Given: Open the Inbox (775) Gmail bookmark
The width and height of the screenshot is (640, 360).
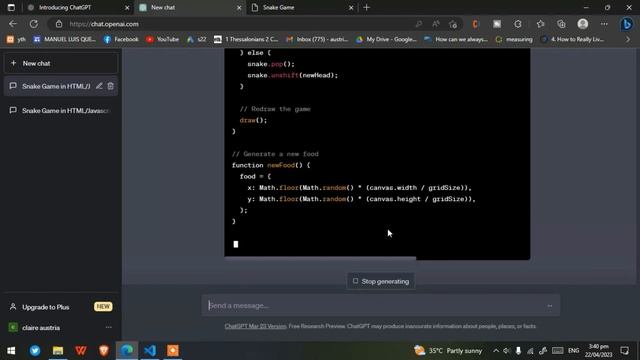Looking at the screenshot, I should pos(317,39).
